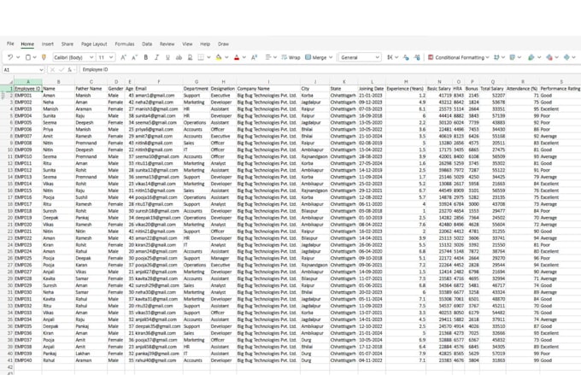Toggle Wrap text
The image size is (581, 392).
[x=290, y=57]
